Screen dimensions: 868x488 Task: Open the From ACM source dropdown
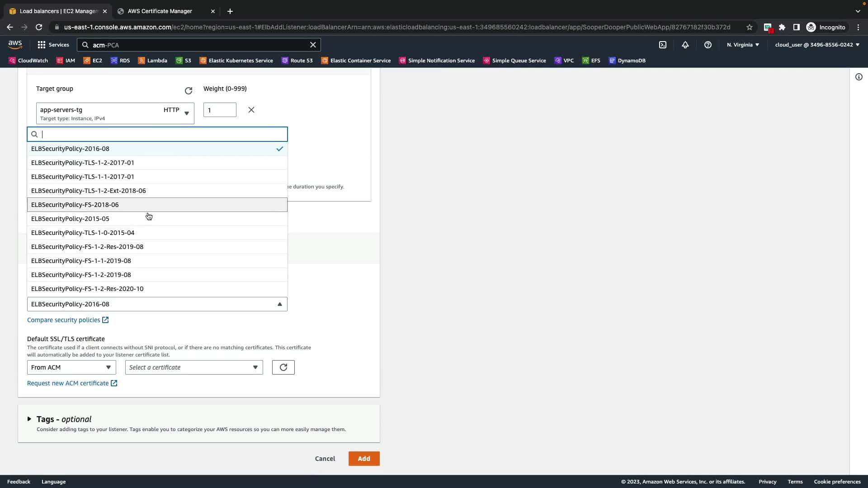pyautogui.click(x=71, y=367)
